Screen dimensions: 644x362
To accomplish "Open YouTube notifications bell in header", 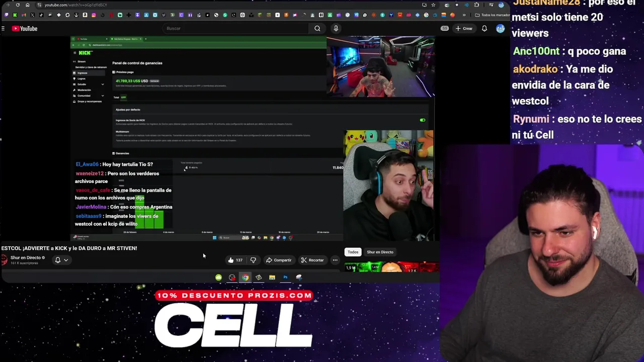I will pos(484,29).
